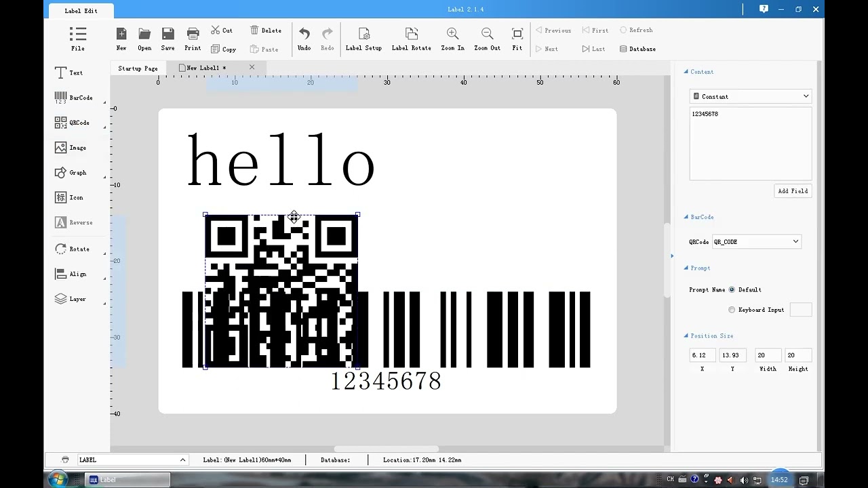Jump to Last record

[594, 49]
